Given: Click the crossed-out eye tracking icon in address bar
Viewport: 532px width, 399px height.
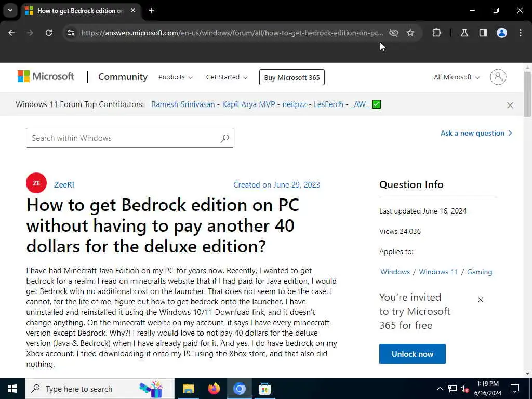Looking at the screenshot, I should 394,33.
